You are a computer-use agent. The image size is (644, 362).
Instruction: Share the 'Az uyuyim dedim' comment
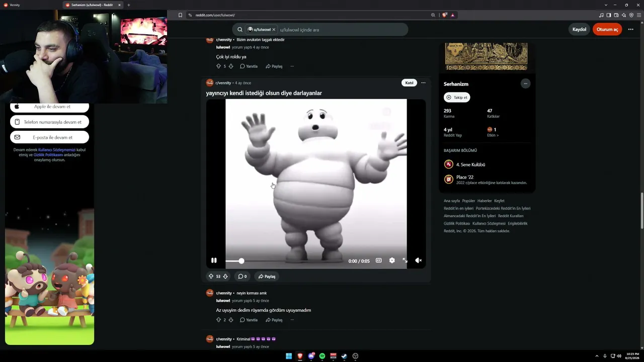click(x=274, y=320)
